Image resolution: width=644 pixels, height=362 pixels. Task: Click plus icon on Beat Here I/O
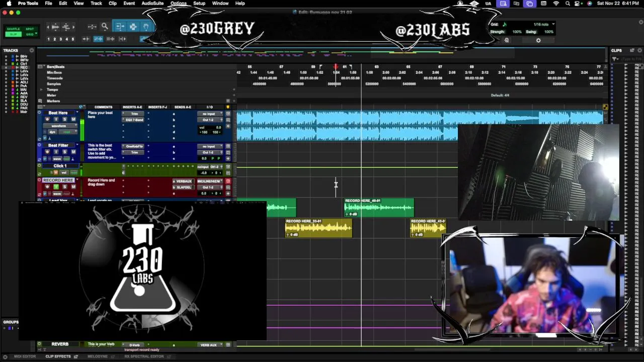point(228,126)
